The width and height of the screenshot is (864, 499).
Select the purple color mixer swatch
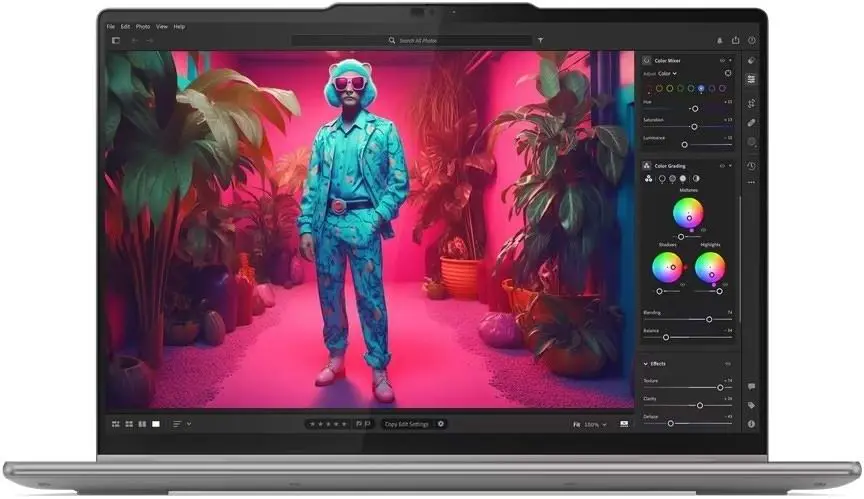coord(712,88)
